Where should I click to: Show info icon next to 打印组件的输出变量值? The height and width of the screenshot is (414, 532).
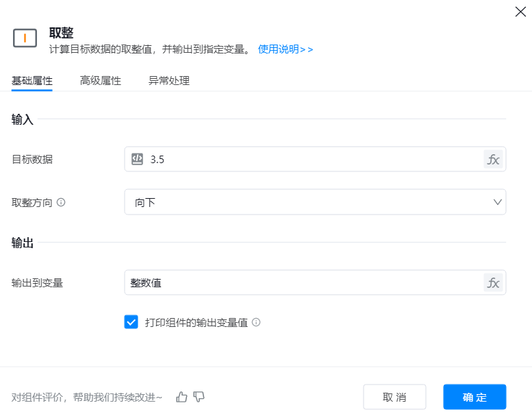pyautogui.click(x=256, y=322)
